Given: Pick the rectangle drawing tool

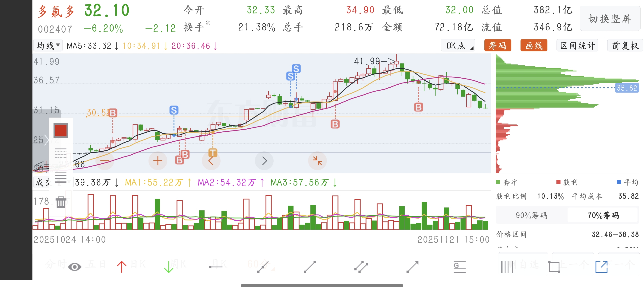Looking at the screenshot, I should [x=554, y=267].
